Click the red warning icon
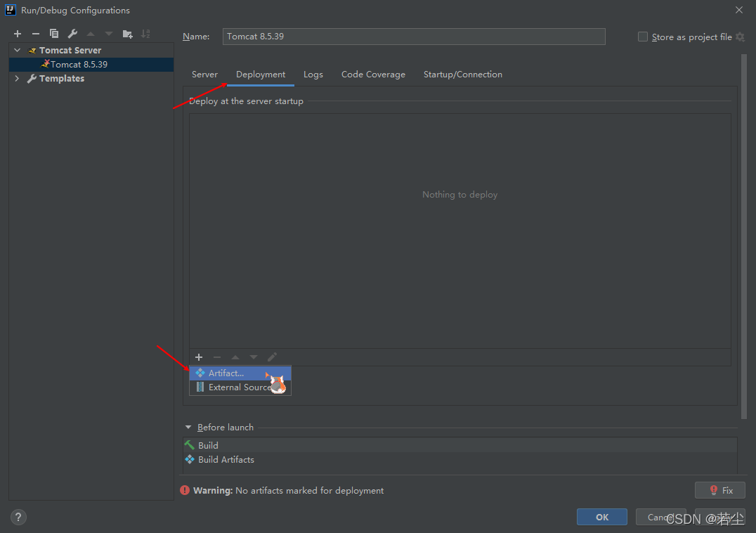Image resolution: width=756 pixels, height=533 pixels. (x=185, y=490)
